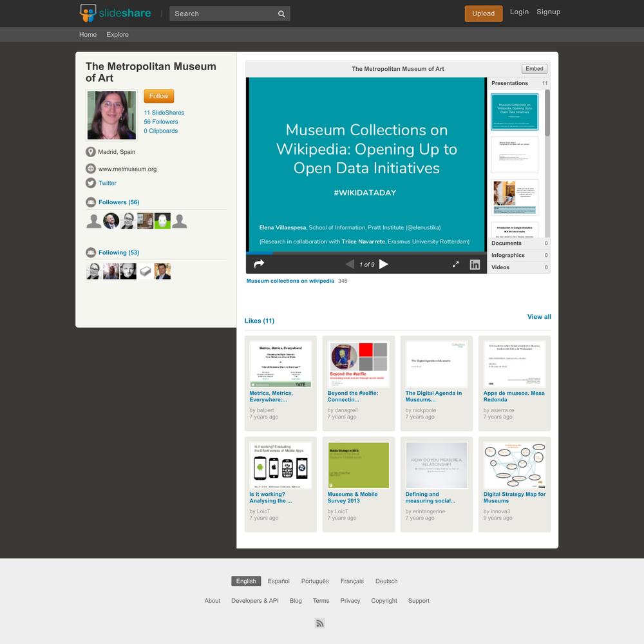The width and height of the screenshot is (644, 644).
Task: Advance to next slide arrow
Action: pos(384,264)
